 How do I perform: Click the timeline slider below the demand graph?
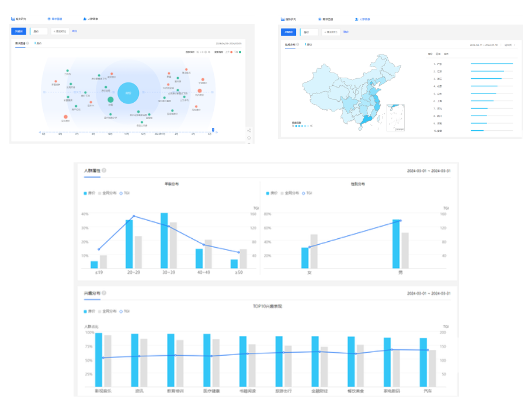coord(212,130)
